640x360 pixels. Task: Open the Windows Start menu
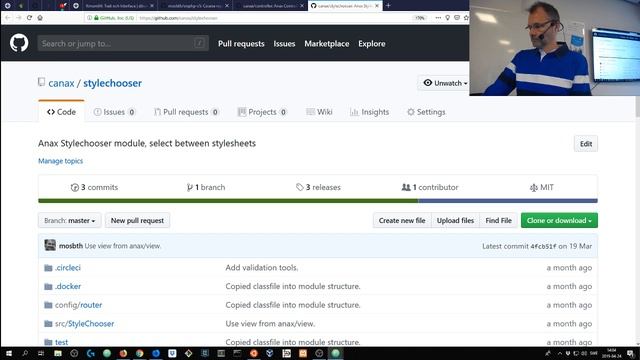click(x=9, y=353)
